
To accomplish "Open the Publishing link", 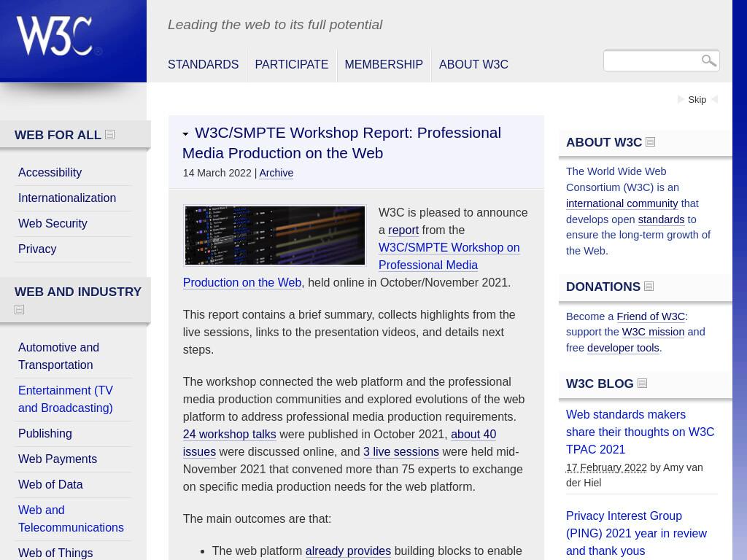I will (x=45, y=433).
